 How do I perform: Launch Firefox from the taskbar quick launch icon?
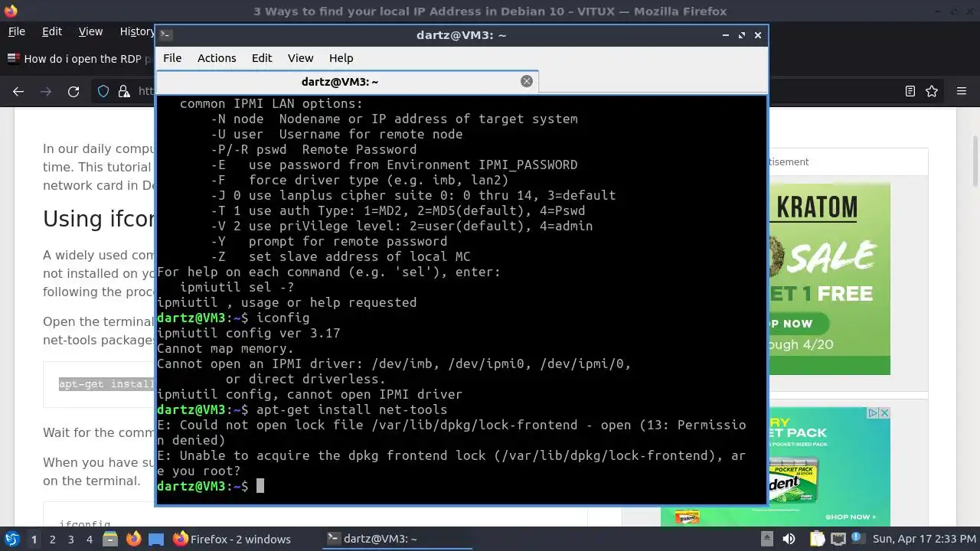(x=133, y=539)
